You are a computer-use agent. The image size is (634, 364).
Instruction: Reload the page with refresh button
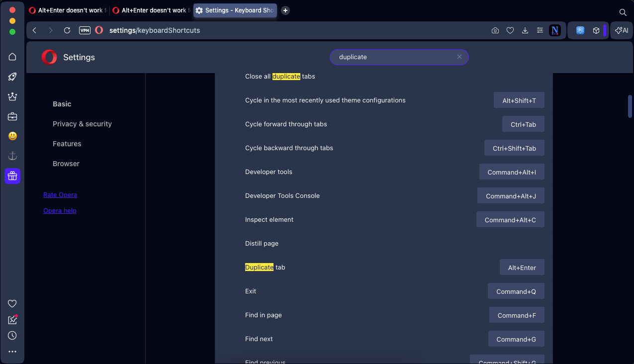pos(67,30)
